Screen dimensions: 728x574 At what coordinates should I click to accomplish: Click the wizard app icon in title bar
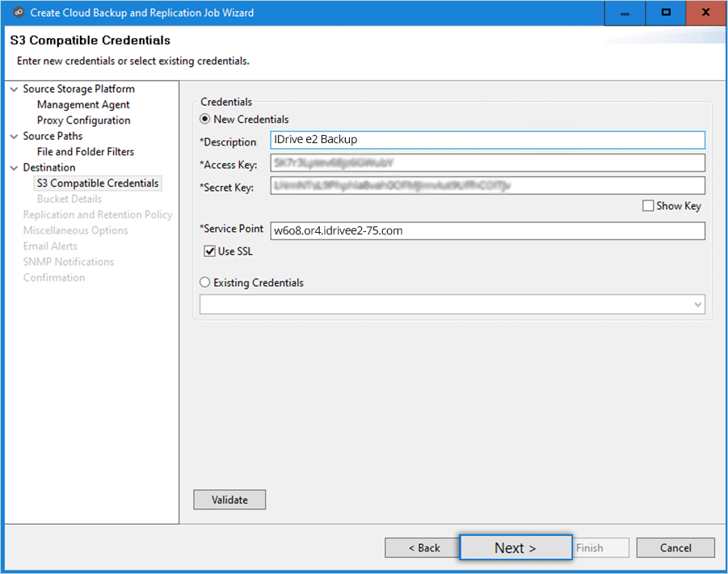(x=18, y=13)
